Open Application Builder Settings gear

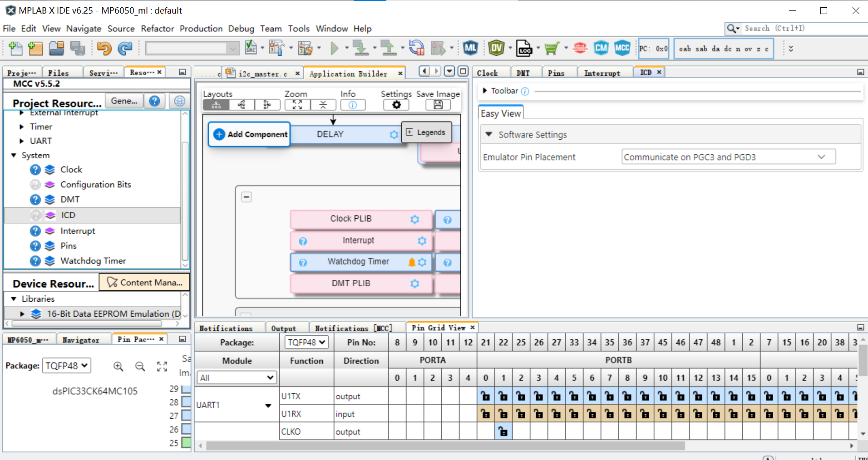396,105
